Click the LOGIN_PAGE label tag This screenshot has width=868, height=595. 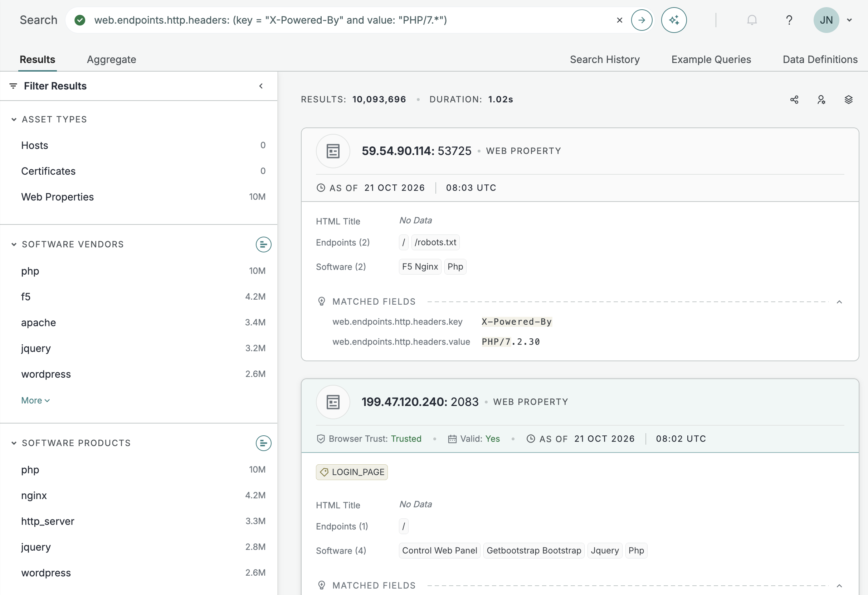coord(352,473)
